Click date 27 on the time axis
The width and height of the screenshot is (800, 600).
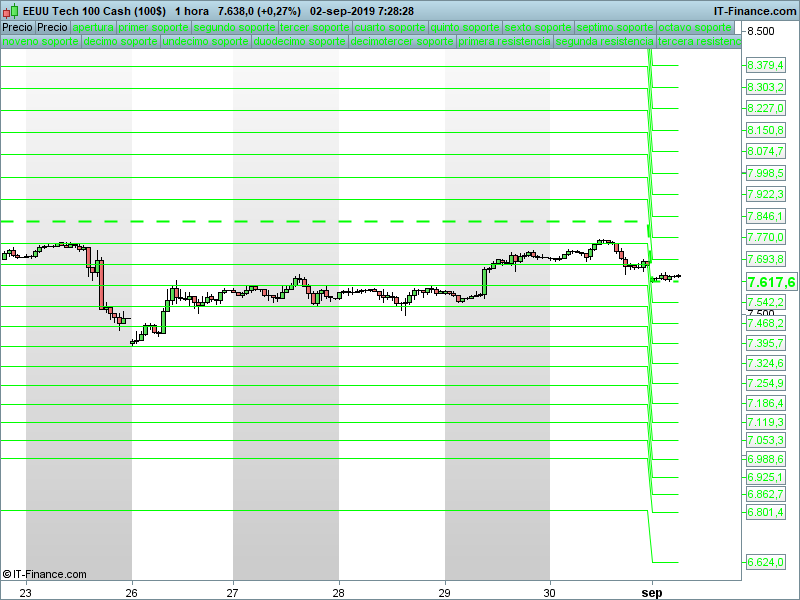[233, 593]
